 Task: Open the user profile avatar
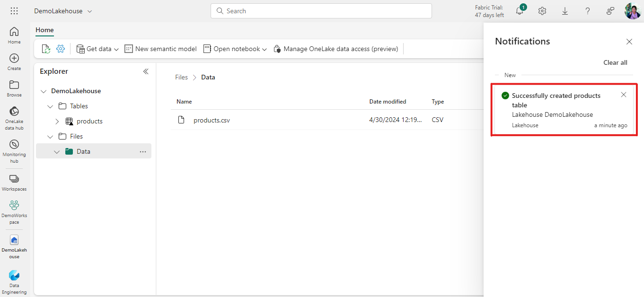[633, 11]
